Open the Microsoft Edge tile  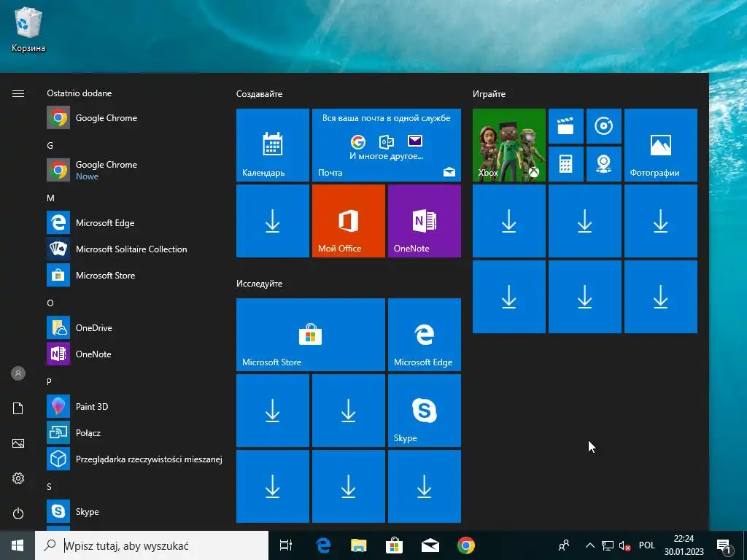pos(425,335)
